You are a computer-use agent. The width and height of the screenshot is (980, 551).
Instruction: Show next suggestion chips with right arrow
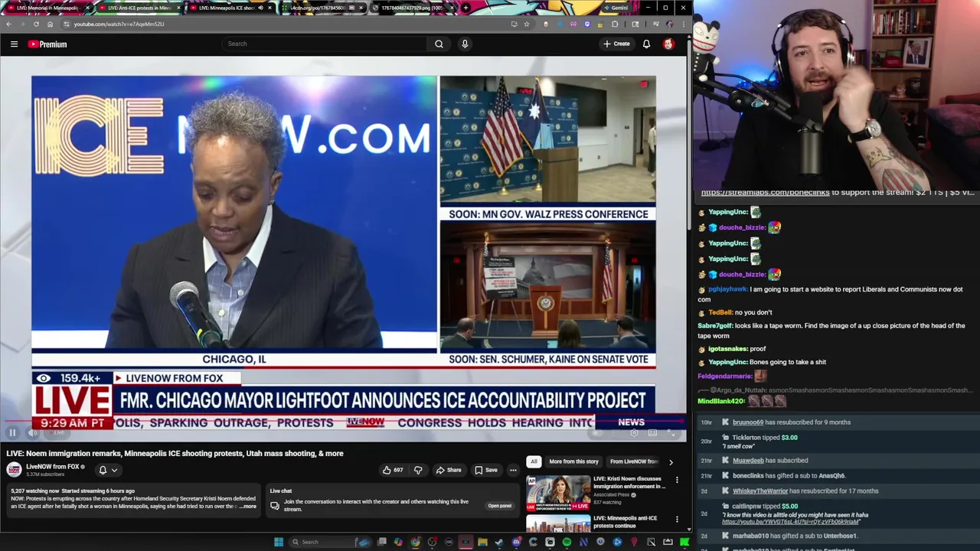[x=671, y=462]
